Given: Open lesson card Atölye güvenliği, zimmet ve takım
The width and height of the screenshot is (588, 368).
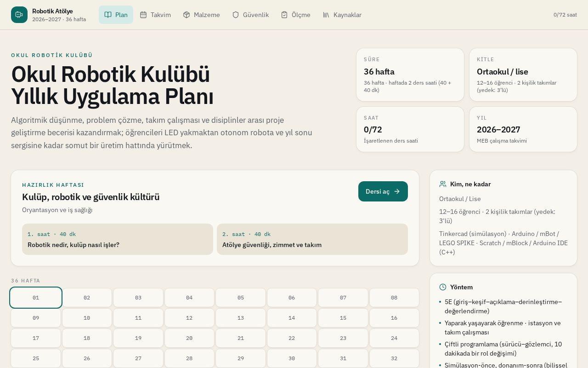Looking at the screenshot, I should point(312,239).
